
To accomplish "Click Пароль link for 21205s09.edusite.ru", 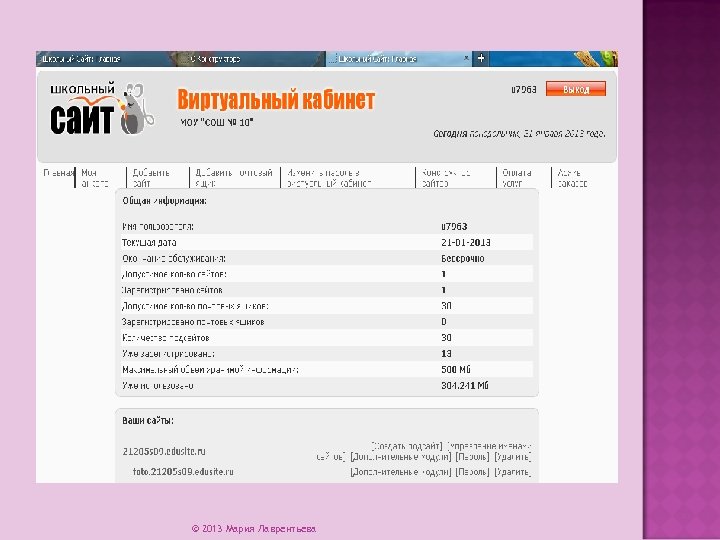I will (472, 457).
